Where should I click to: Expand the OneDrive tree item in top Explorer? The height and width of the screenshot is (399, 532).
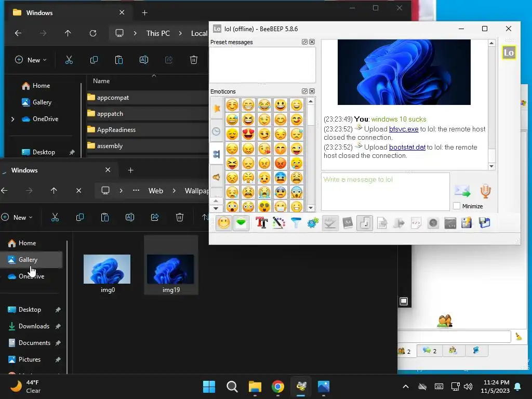tap(13, 119)
